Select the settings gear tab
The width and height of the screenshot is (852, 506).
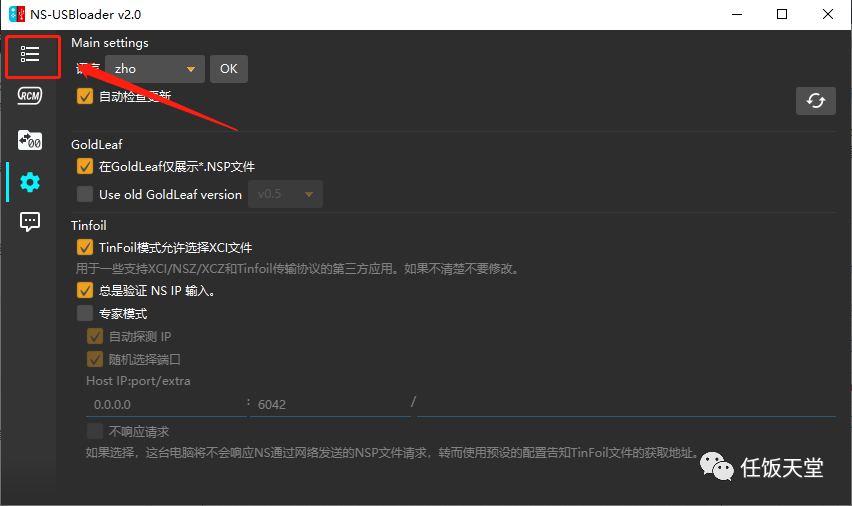point(30,182)
